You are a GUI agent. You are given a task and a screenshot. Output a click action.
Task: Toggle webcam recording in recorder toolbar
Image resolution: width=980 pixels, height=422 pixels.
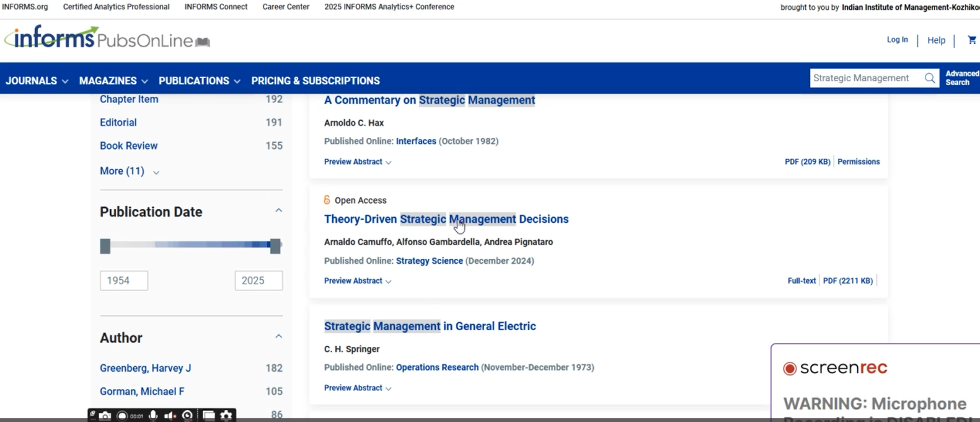pyautogui.click(x=187, y=416)
